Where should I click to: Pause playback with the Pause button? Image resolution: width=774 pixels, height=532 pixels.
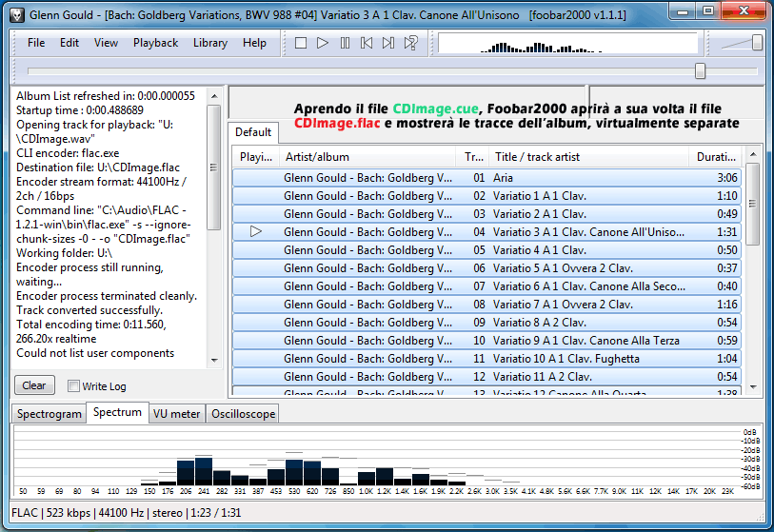(345, 43)
